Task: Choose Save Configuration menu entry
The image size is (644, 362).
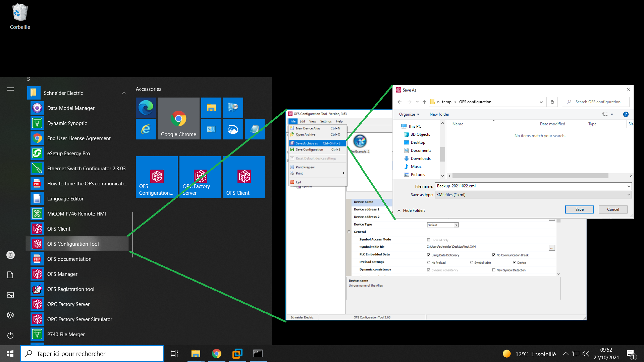Action: coord(317,149)
